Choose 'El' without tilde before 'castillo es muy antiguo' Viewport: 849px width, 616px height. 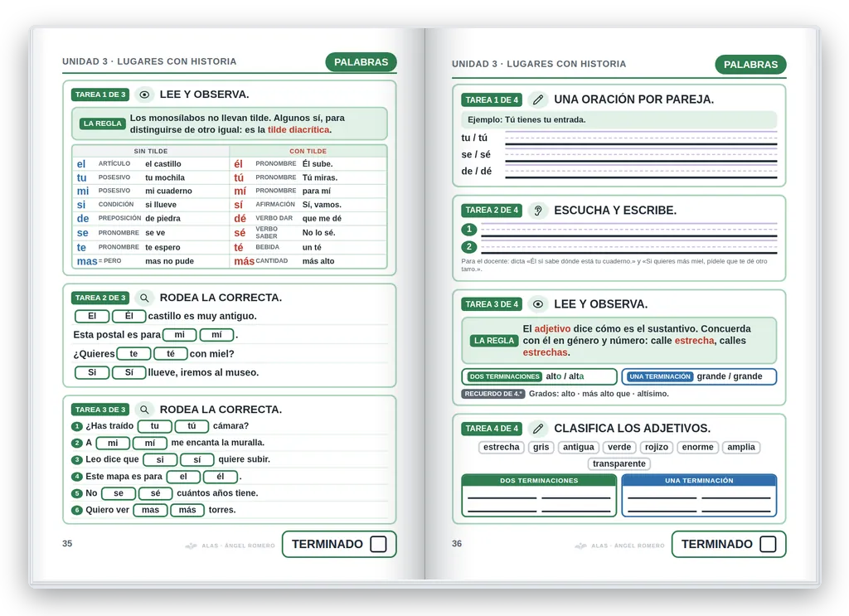tap(92, 316)
